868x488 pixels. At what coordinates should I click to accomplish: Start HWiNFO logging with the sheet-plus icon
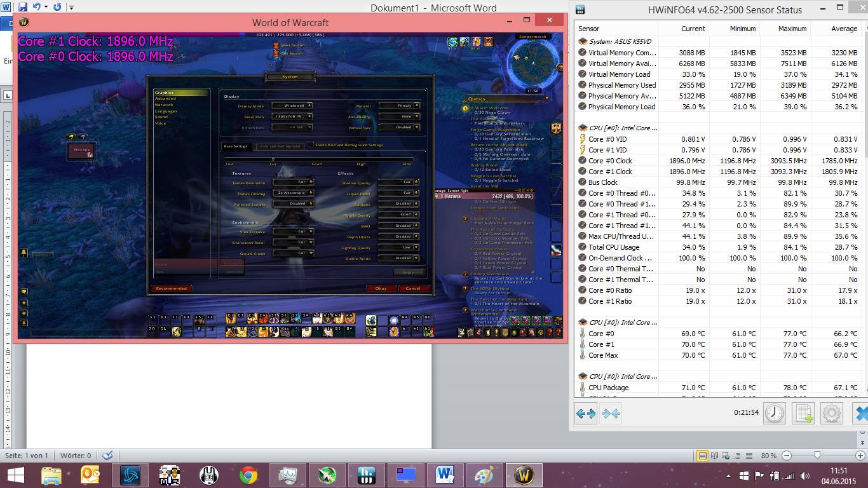click(803, 413)
